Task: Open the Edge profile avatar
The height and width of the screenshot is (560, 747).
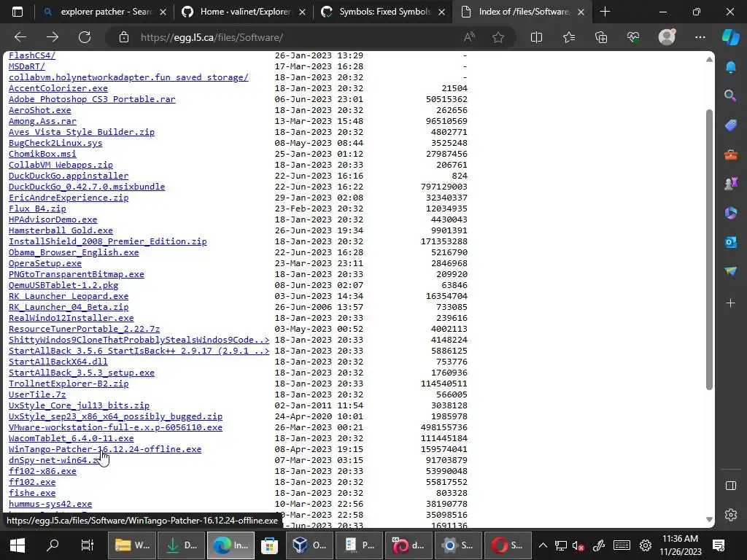Action: (667, 37)
